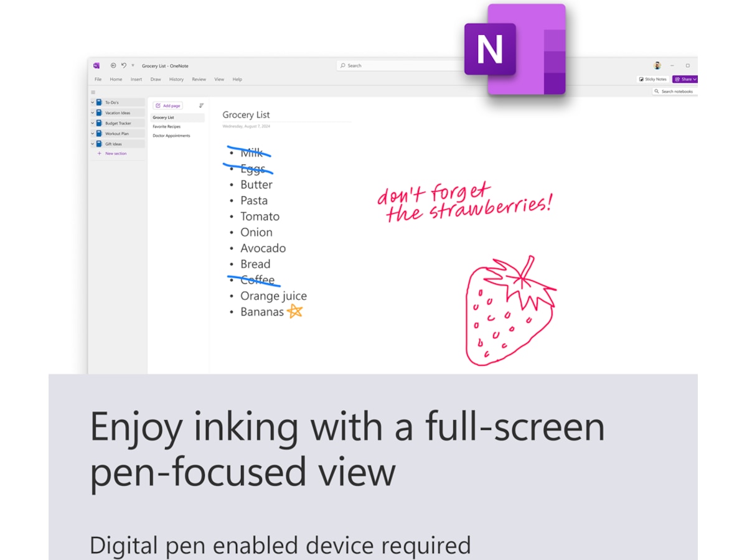Click the Undo icon in quick access toolbar
The height and width of the screenshot is (560, 747).
[124, 65]
